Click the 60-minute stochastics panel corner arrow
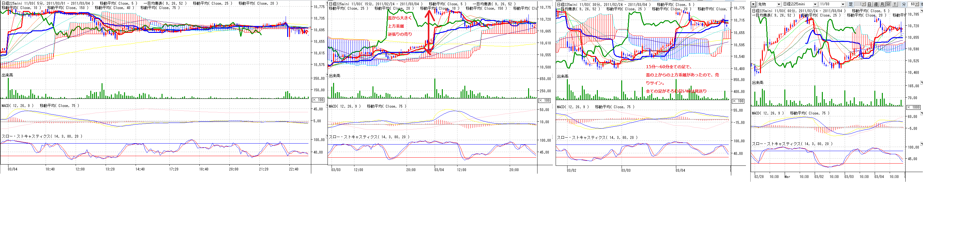 (x=922, y=144)
